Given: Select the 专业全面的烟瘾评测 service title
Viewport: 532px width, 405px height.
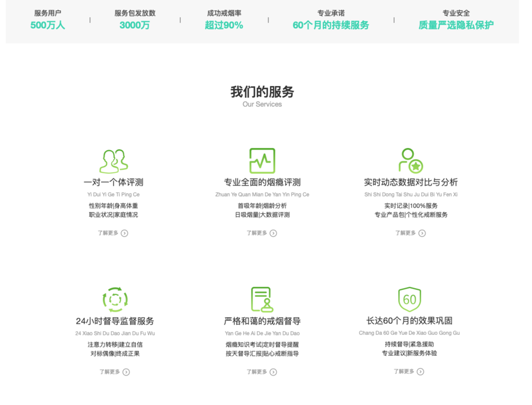Looking at the screenshot, I should point(262,183).
